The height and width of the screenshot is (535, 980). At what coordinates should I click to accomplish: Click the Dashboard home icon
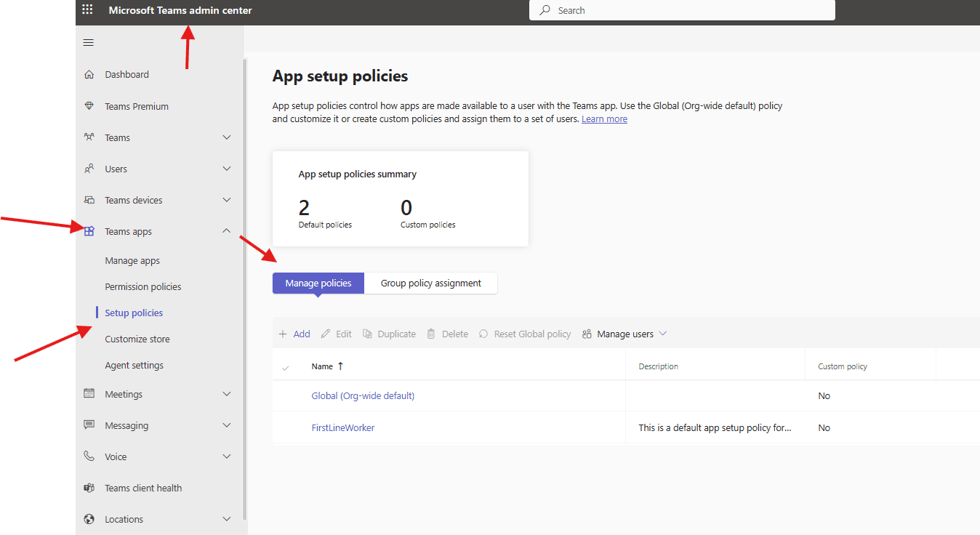click(89, 73)
